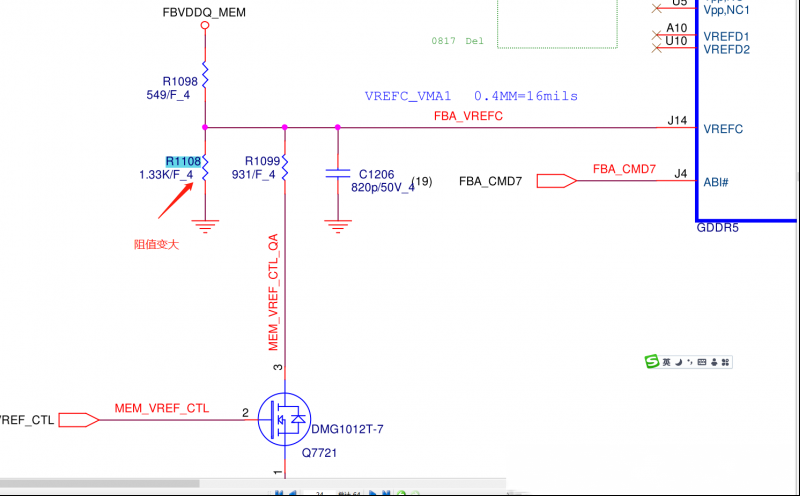Click the no-connect X on pin A10

[x=657, y=35]
